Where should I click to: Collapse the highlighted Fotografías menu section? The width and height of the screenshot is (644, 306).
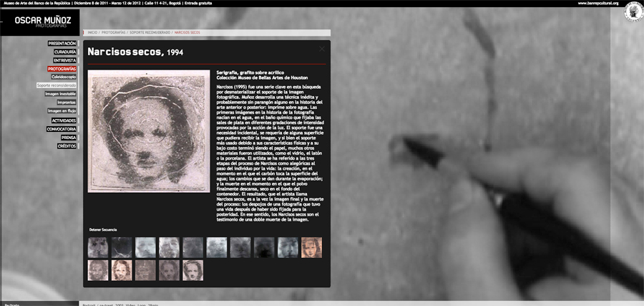[x=62, y=69]
